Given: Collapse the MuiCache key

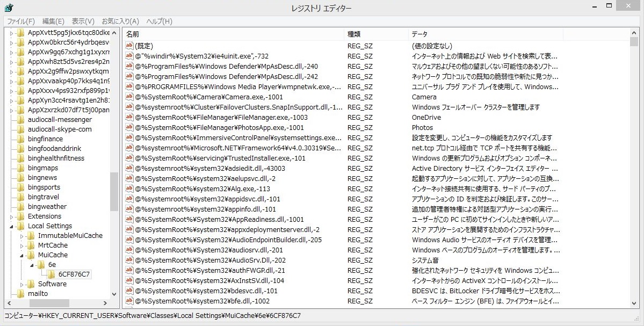Looking at the screenshot, I should coord(22,256).
